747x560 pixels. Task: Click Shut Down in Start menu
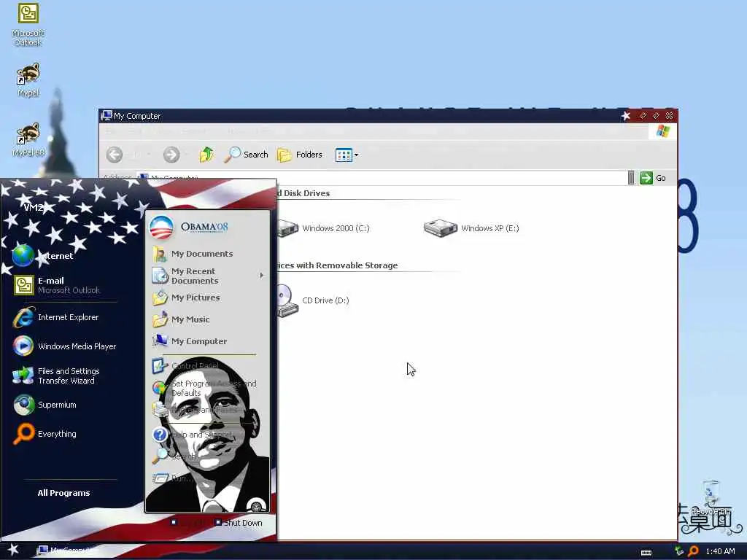(x=239, y=523)
